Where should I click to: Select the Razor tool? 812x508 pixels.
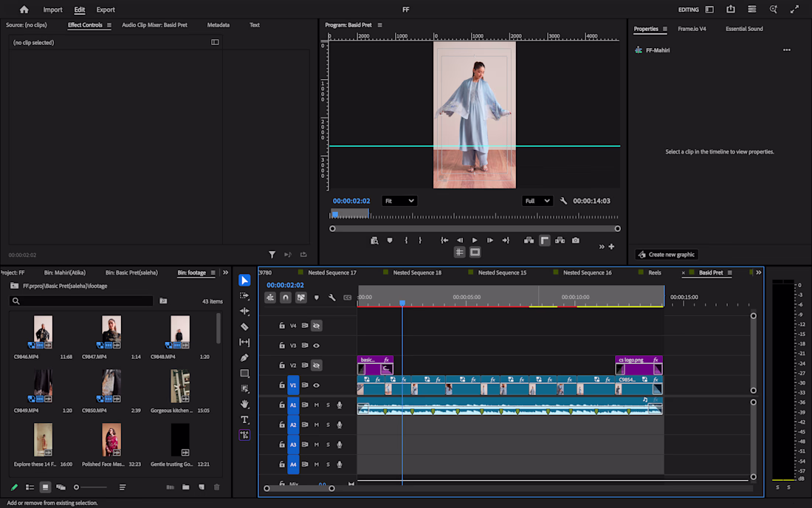click(x=244, y=327)
